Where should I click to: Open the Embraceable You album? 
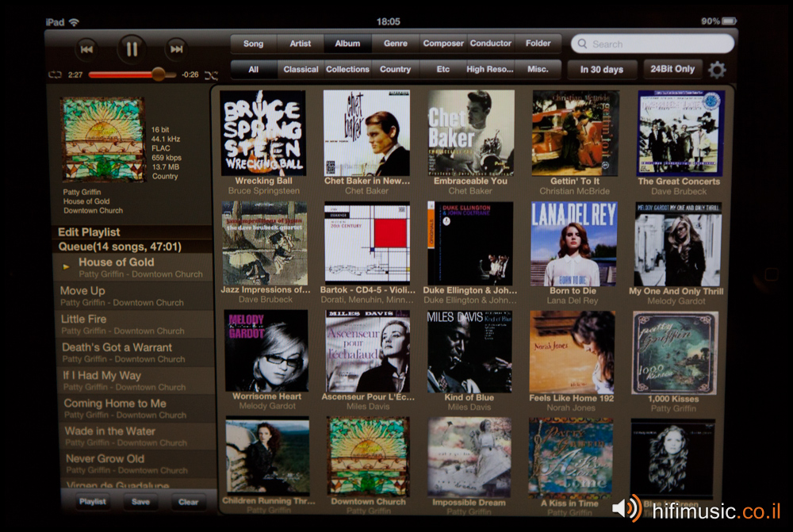[471, 132]
